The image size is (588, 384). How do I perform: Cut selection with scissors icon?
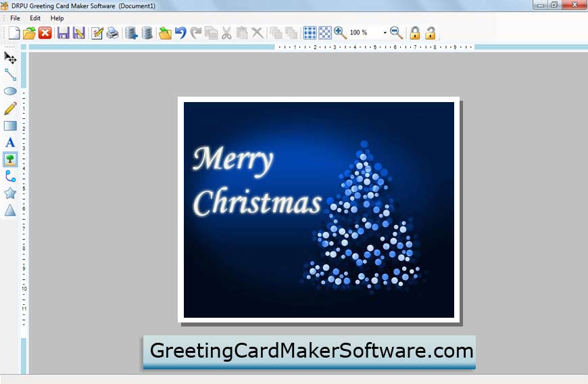tap(226, 33)
